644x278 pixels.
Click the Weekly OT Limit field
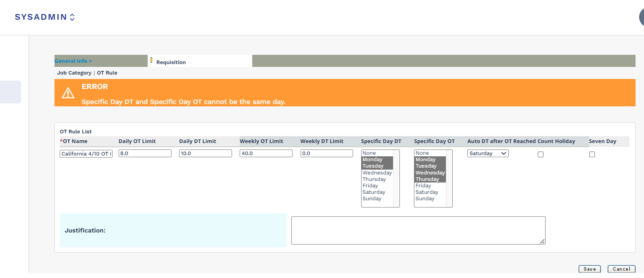click(x=266, y=154)
